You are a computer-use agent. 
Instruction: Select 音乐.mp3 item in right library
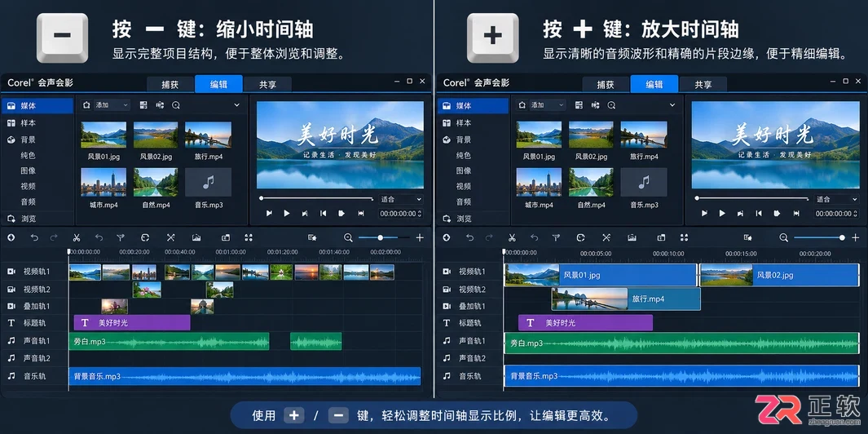tap(644, 183)
